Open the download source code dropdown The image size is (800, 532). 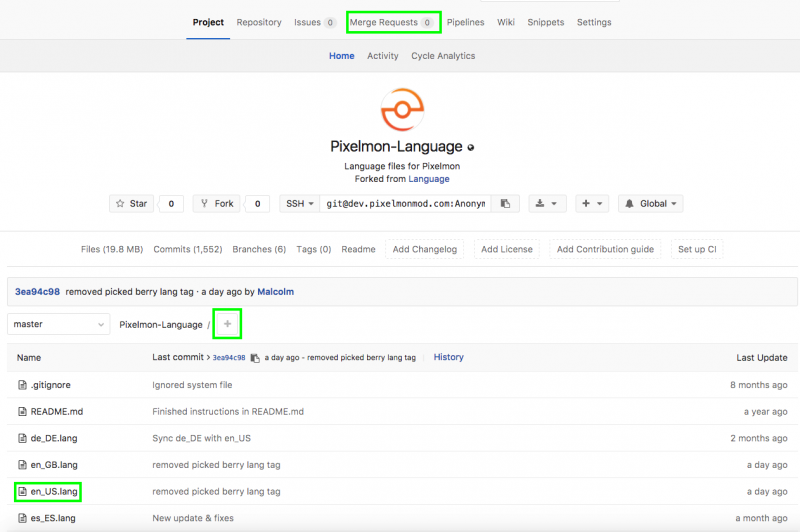tap(546, 204)
